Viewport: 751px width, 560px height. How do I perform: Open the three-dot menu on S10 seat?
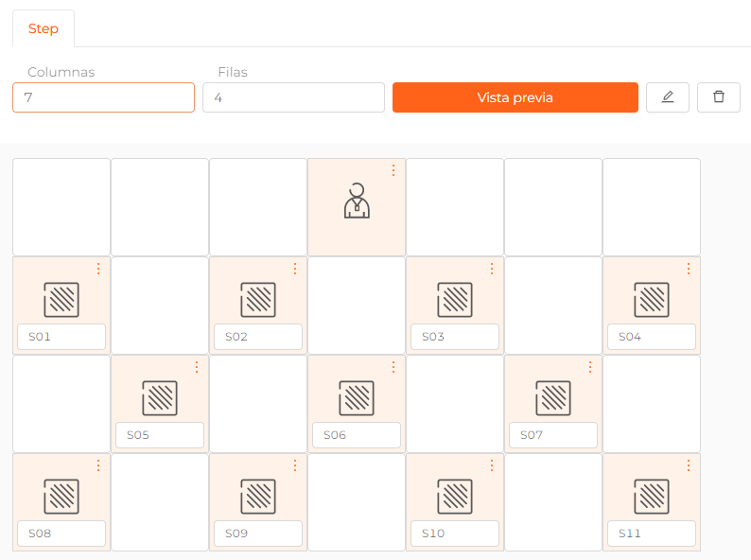(x=492, y=465)
